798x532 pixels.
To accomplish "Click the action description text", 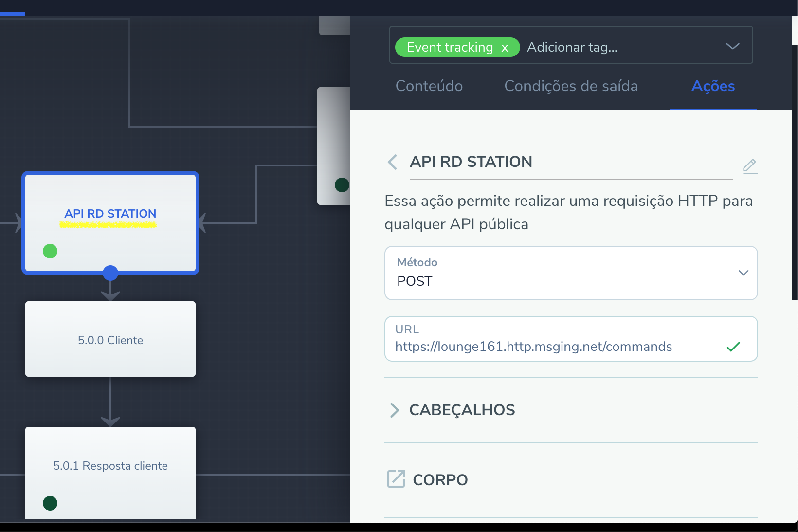I will (568, 212).
